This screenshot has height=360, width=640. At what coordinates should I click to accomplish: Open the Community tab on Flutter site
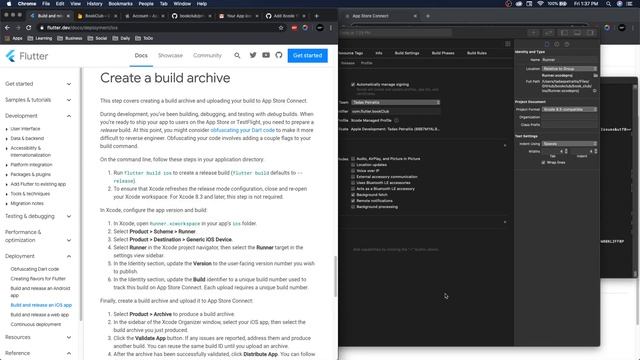tap(207, 56)
